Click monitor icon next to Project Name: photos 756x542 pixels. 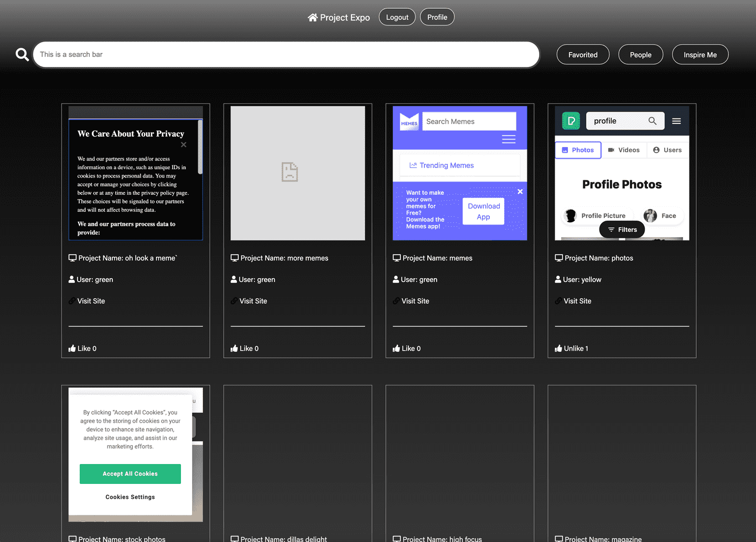pos(559,258)
